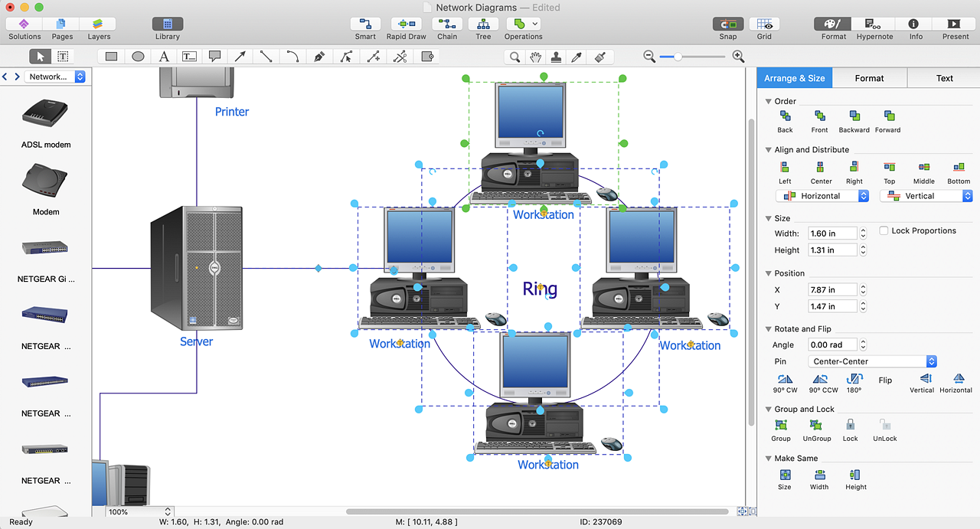Image resolution: width=980 pixels, height=529 pixels.
Task: Click the zoom slider handle
Action: [x=678, y=56]
